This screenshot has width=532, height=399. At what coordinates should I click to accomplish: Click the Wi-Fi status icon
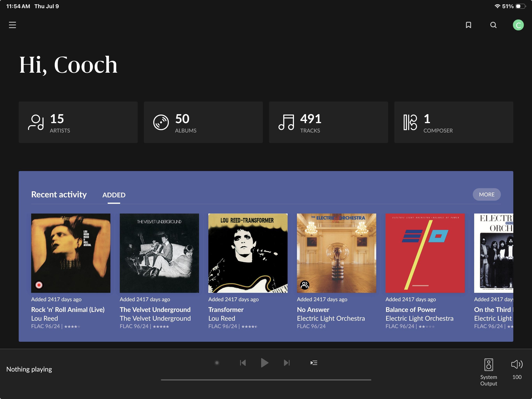[497, 6]
